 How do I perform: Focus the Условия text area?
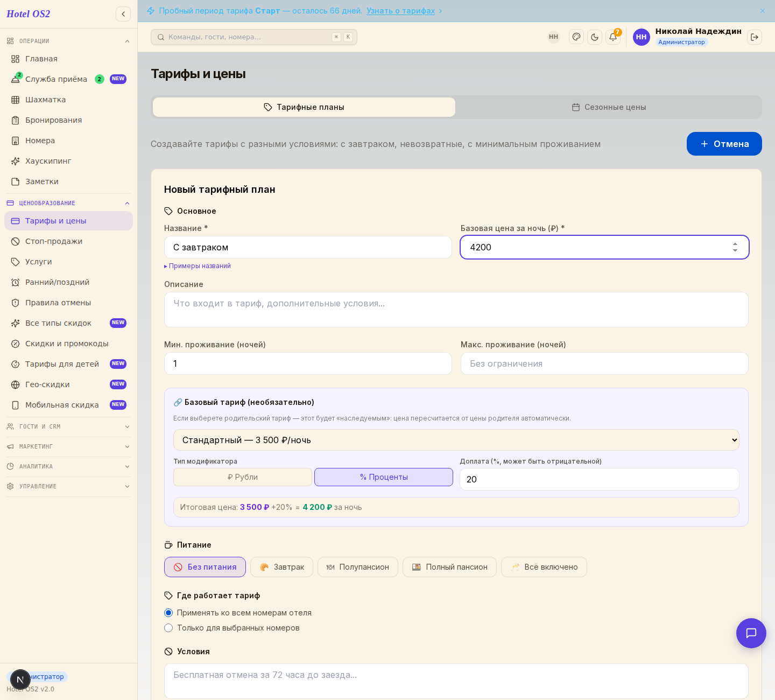click(x=456, y=681)
